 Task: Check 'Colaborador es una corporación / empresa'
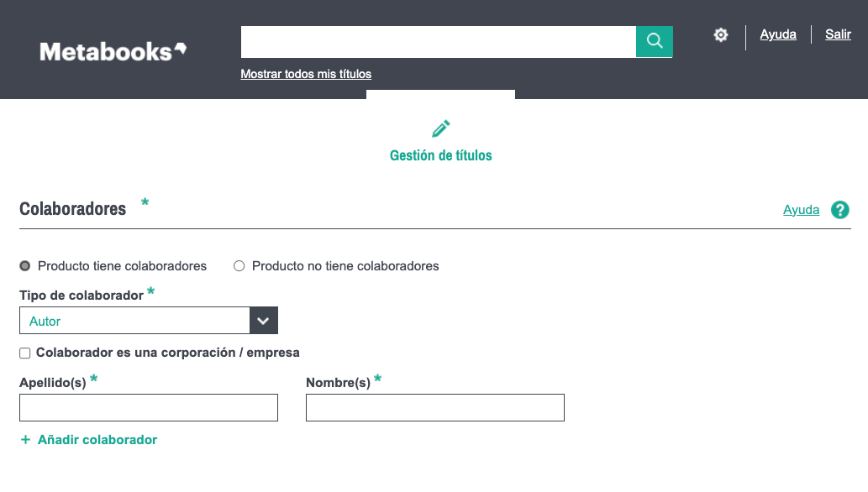[x=25, y=353]
